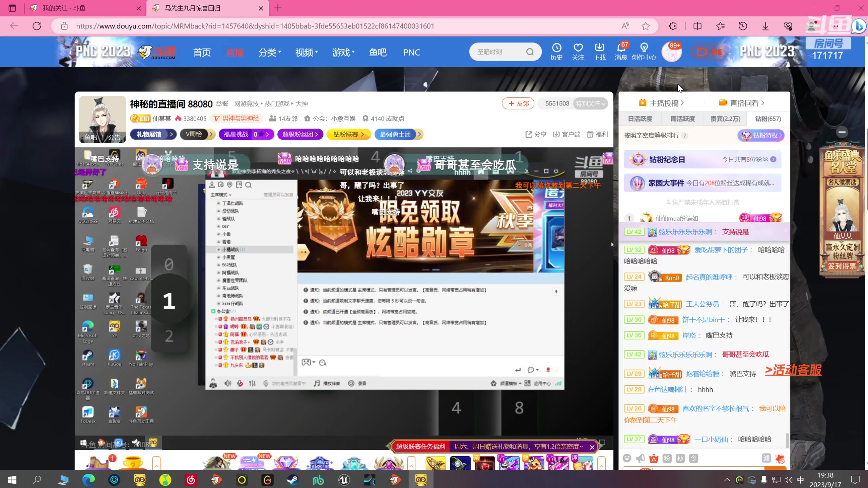The width and height of the screenshot is (868, 488).
Task: Open Windows Start menu
Action: tap(12, 480)
